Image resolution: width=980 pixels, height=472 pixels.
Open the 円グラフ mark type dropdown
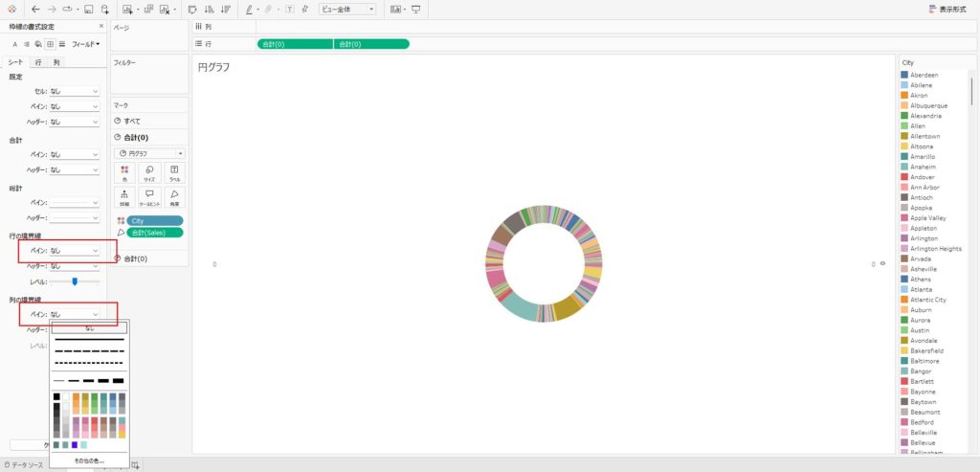point(149,153)
